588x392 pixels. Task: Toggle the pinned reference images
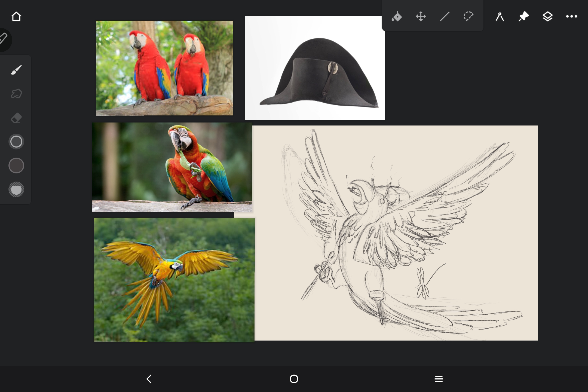[x=523, y=17]
